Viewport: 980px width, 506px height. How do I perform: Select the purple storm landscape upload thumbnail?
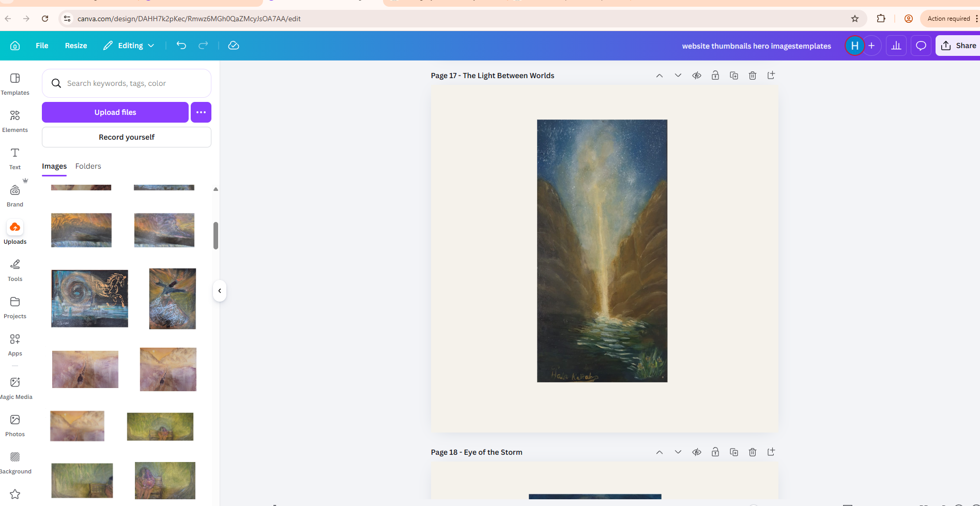point(164,230)
